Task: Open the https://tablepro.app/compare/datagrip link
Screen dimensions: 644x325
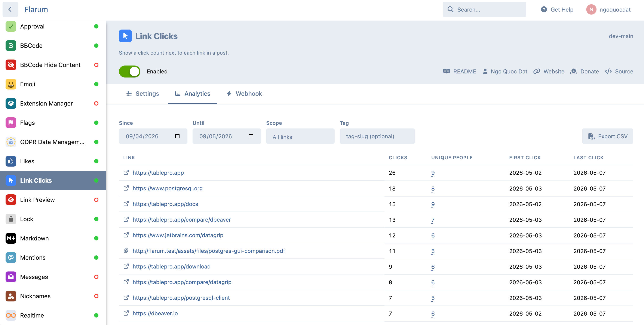Action: pos(182,282)
